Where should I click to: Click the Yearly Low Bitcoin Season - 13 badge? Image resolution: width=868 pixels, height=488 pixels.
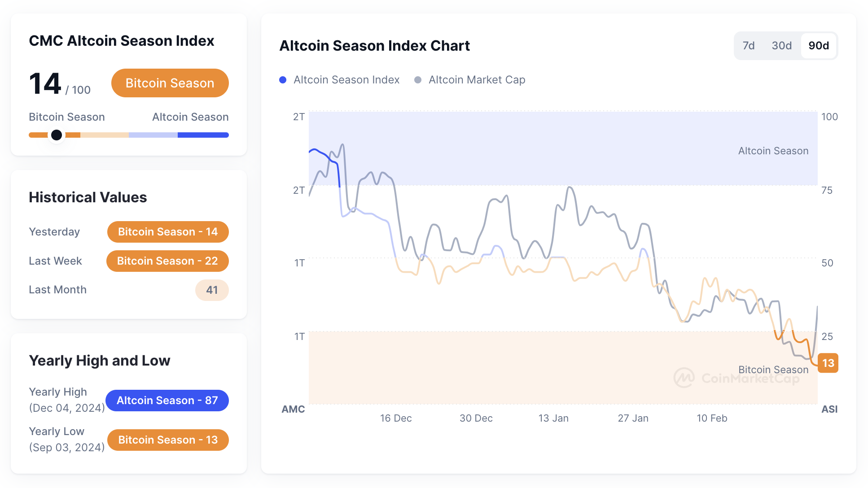(x=167, y=440)
